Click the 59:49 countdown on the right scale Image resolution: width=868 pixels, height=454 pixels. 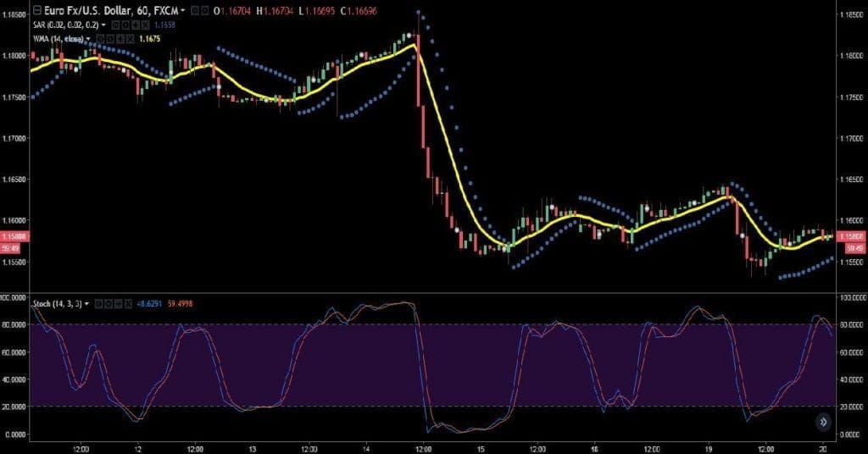[854, 248]
